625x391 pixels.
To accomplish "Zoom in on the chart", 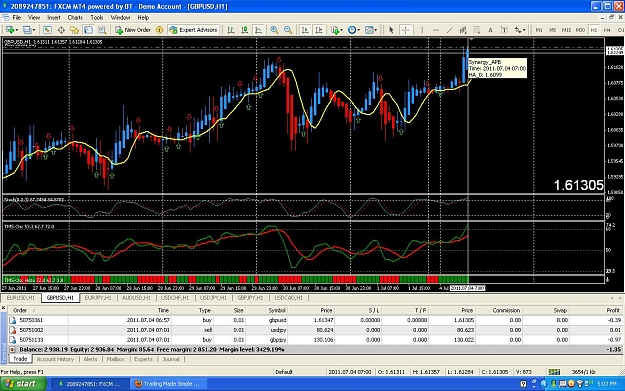I will (274, 30).
